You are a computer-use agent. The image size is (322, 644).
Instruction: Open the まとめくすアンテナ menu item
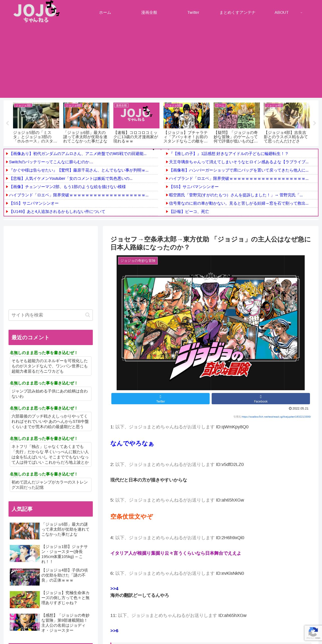[237, 13]
